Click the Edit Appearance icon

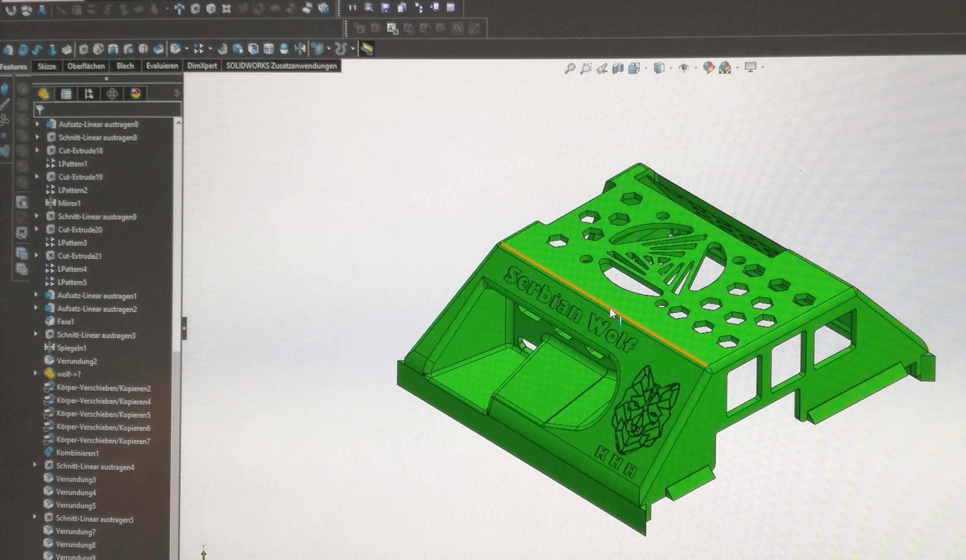pyautogui.click(x=709, y=68)
